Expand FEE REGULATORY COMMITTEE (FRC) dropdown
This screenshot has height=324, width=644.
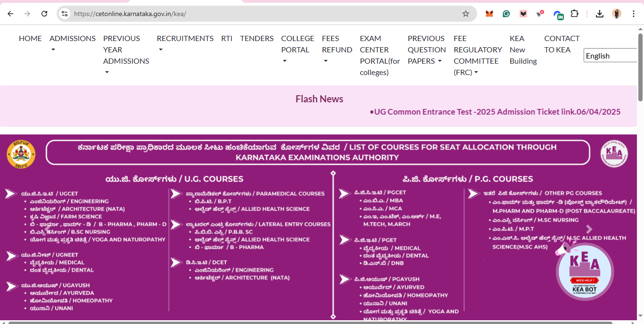point(478,55)
